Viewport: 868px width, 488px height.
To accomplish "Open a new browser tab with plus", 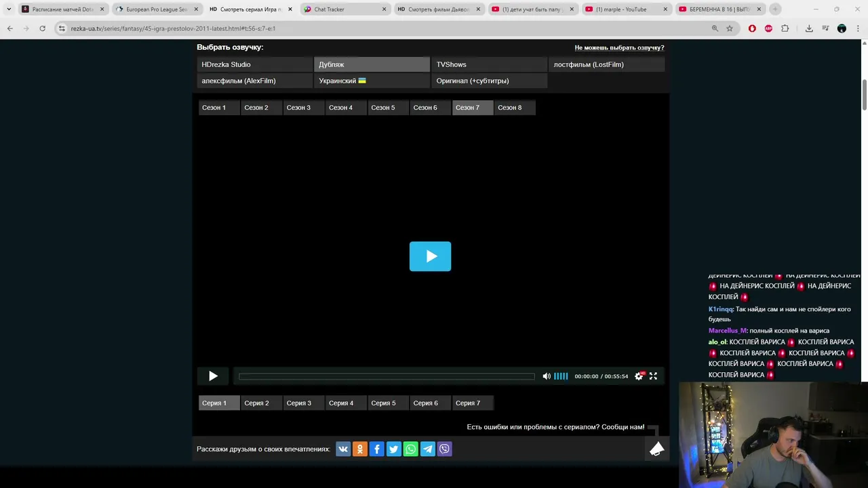I will (775, 9).
